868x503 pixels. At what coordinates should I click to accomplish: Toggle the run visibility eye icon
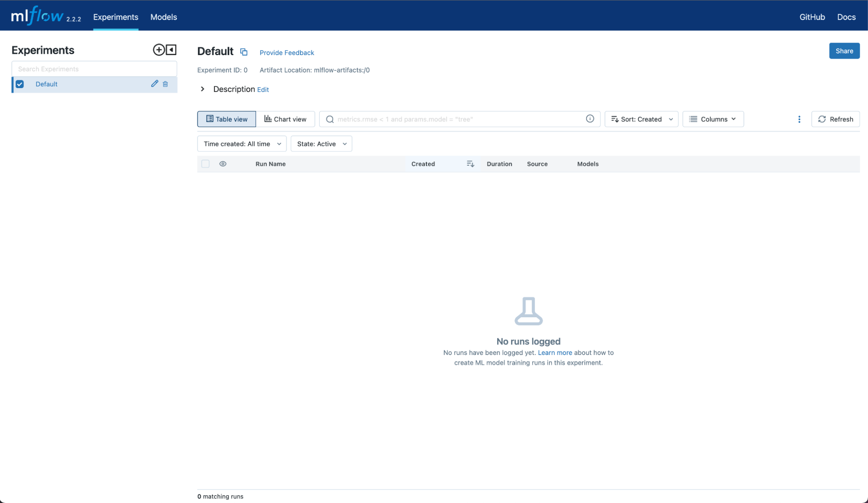223,164
